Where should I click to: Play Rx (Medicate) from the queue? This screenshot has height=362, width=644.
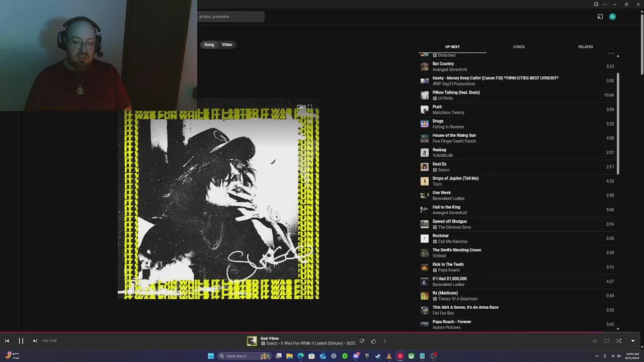tap(518, 296)
